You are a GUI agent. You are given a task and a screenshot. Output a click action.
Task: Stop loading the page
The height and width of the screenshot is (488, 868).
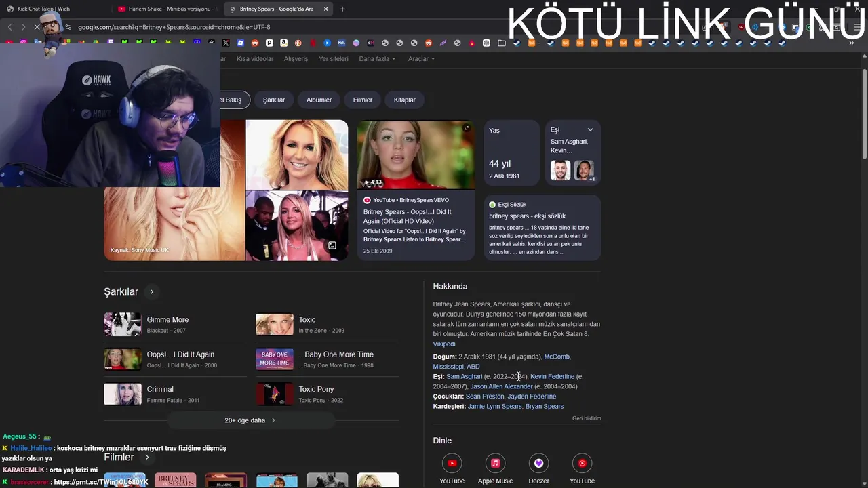pos(37,27)
